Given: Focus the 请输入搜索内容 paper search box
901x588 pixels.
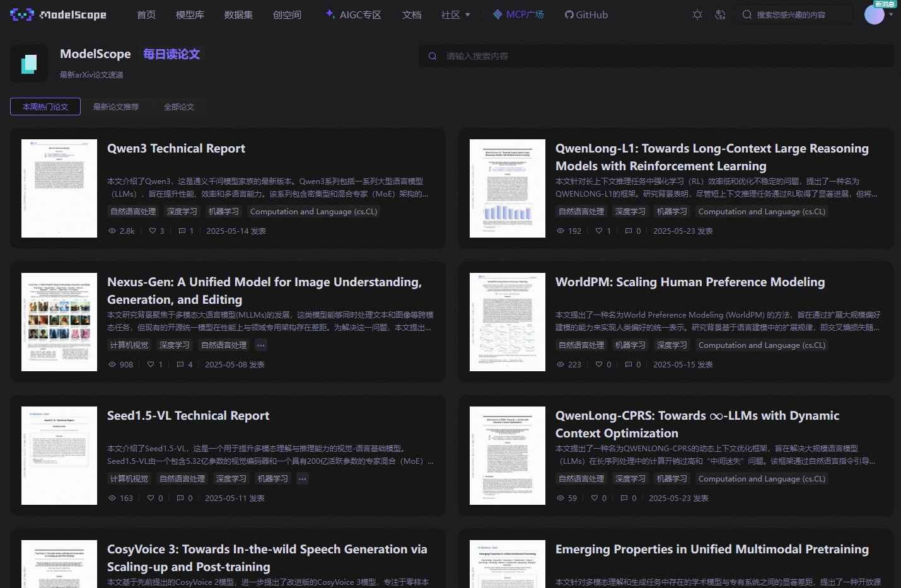Looking at the screenshot, I should pyautogui.click(x=656, y=56).
